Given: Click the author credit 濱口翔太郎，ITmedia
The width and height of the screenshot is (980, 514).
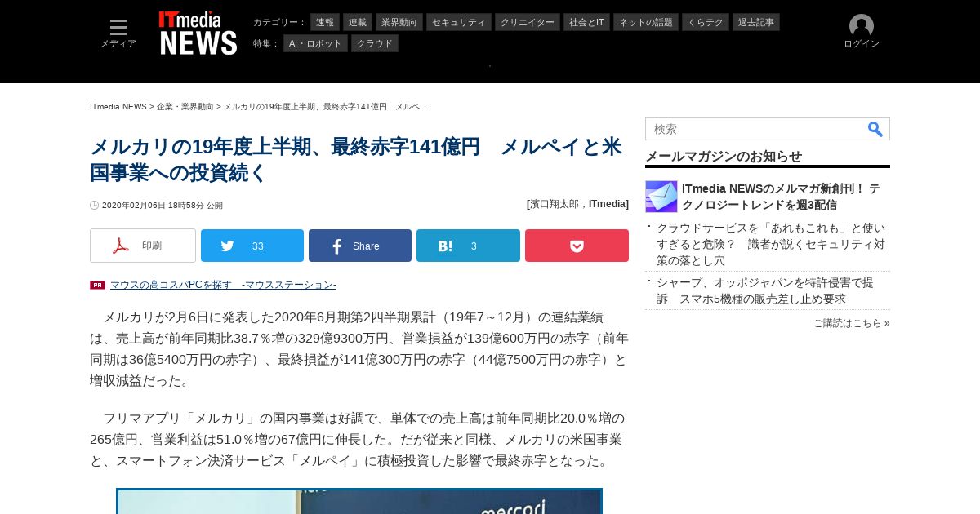Looking at the screenshot, I should [x=577, y=204].
